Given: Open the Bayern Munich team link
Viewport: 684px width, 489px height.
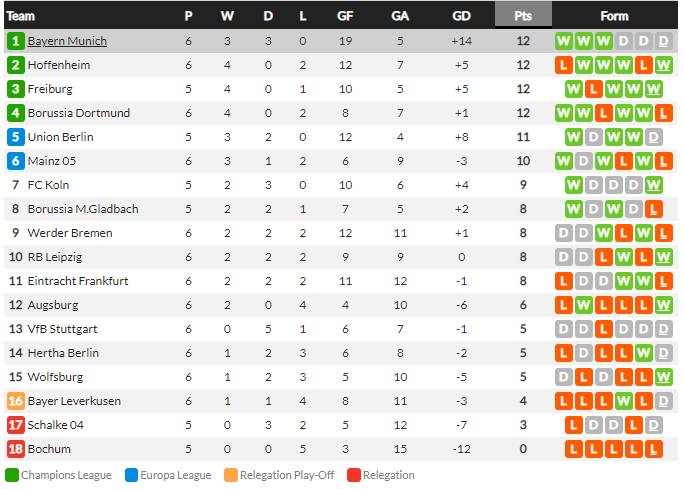Looking at the screenshot, I should coord(67,41).
